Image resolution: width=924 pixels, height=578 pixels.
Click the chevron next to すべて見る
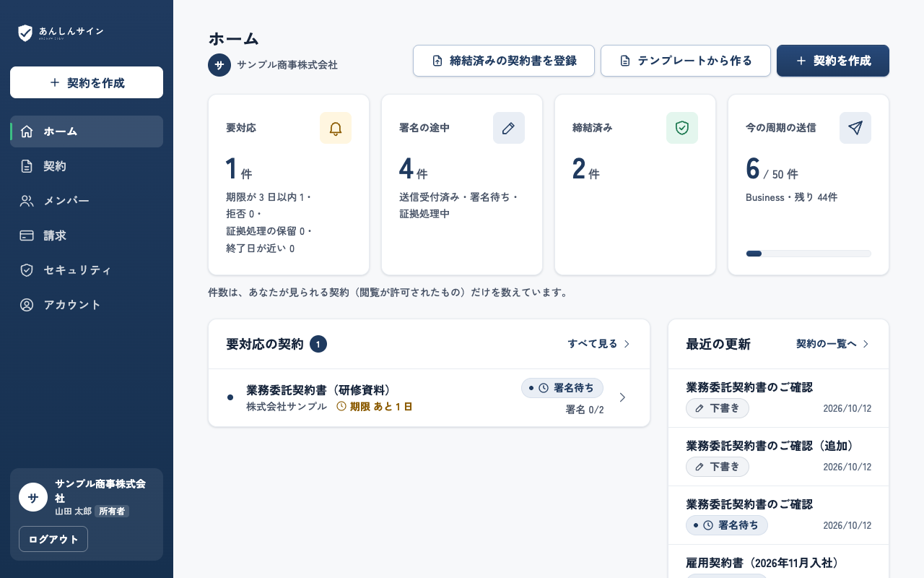click(x=627, y=344)
